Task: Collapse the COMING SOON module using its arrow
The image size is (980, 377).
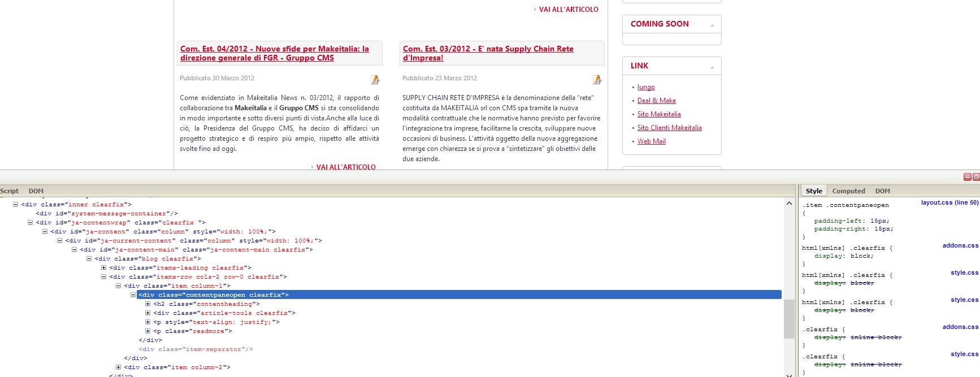Action: tap(712, 25)
